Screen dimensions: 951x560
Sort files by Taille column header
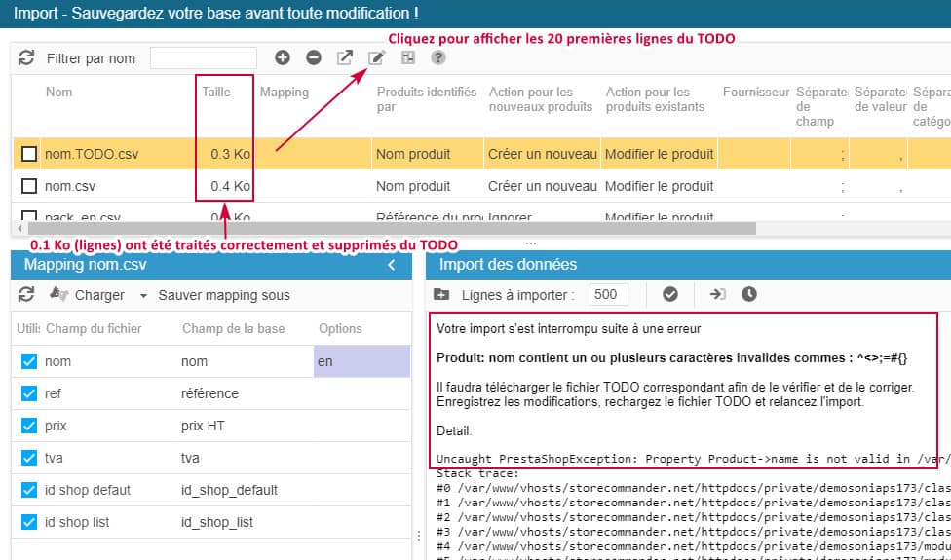[x=216, y=93]
